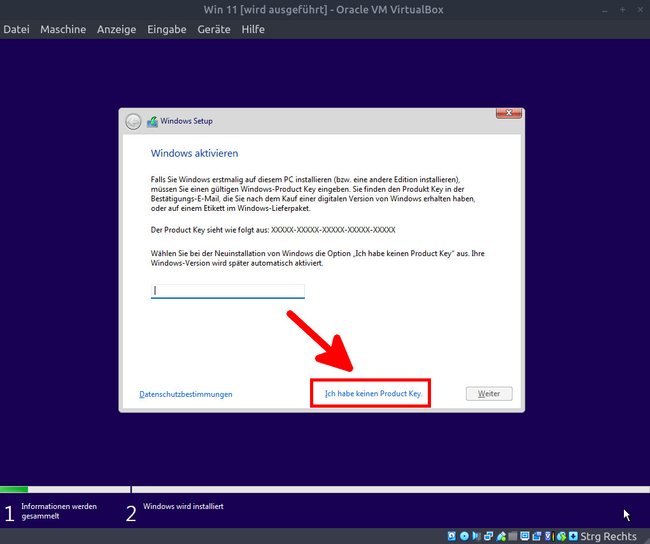Click 'Informationen werden gesammelt' step label
The width and height of the screenshot is (650, 544).
59,511
